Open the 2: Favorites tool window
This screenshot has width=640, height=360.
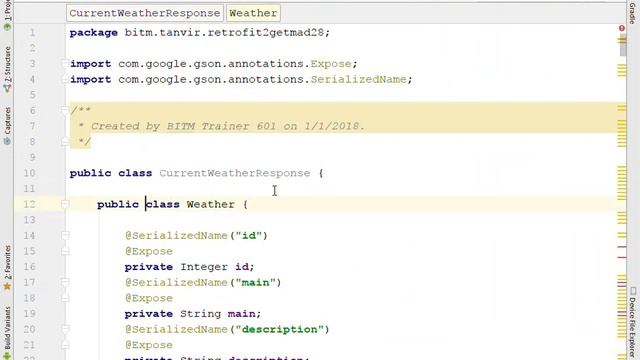7,268
